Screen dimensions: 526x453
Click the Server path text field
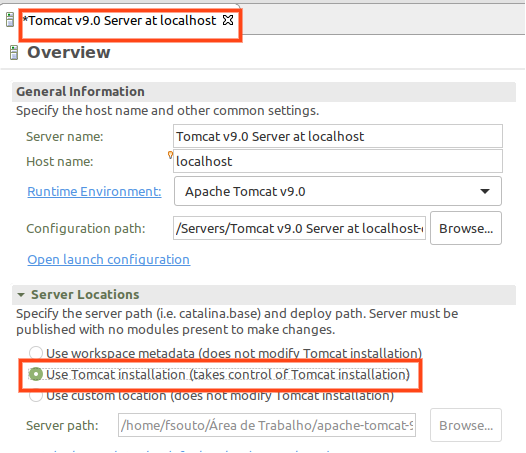click(267, 425)
